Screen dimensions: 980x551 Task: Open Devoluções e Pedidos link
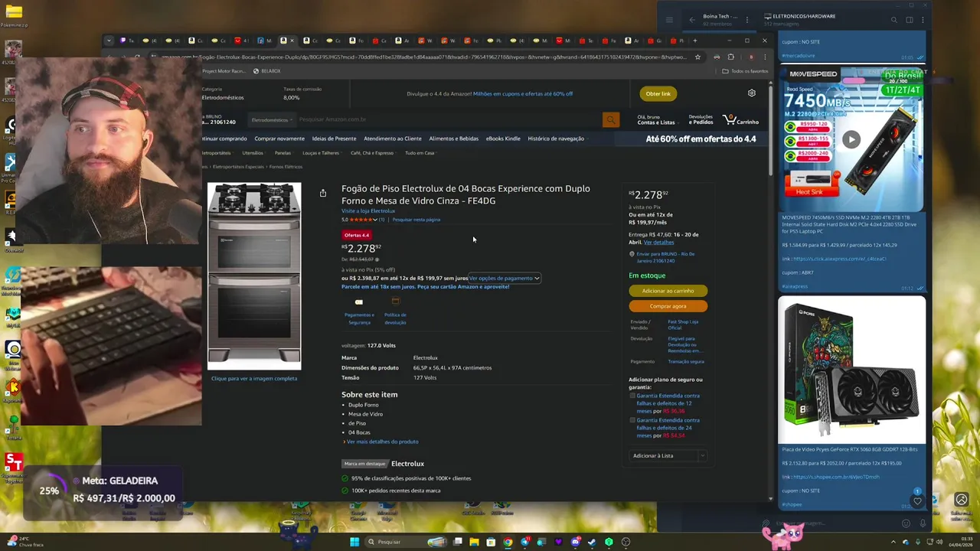[701, 120]
